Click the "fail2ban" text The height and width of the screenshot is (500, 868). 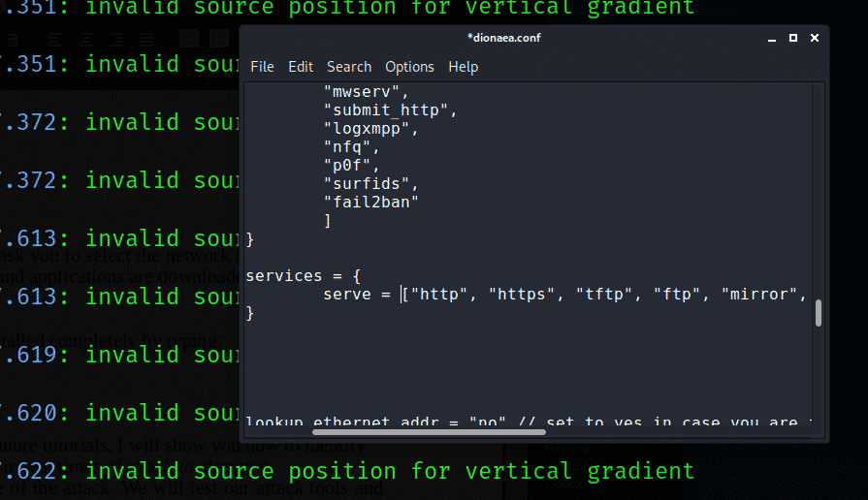coord(374,203)
